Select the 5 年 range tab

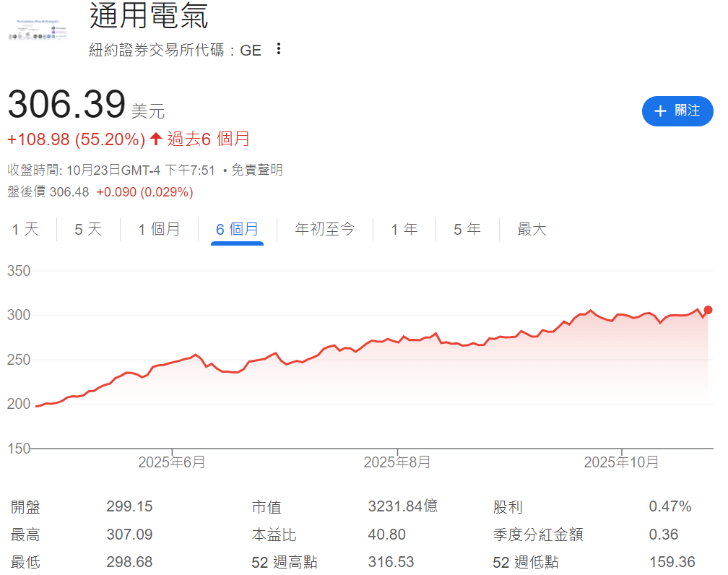[467, 230]
